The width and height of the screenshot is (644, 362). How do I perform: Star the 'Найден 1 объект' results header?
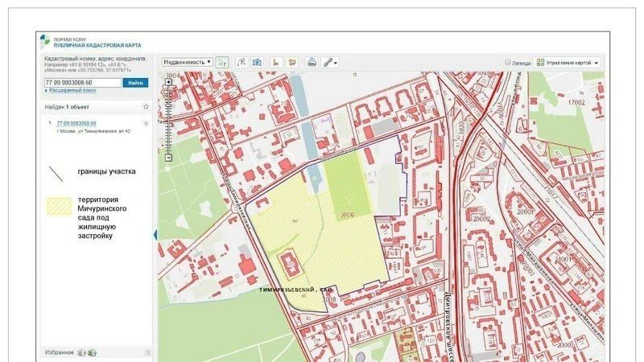(146, 106)
